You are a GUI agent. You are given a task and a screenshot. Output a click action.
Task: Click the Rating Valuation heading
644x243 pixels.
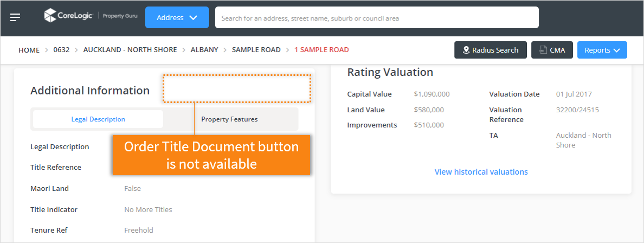(x=390, y=72)
